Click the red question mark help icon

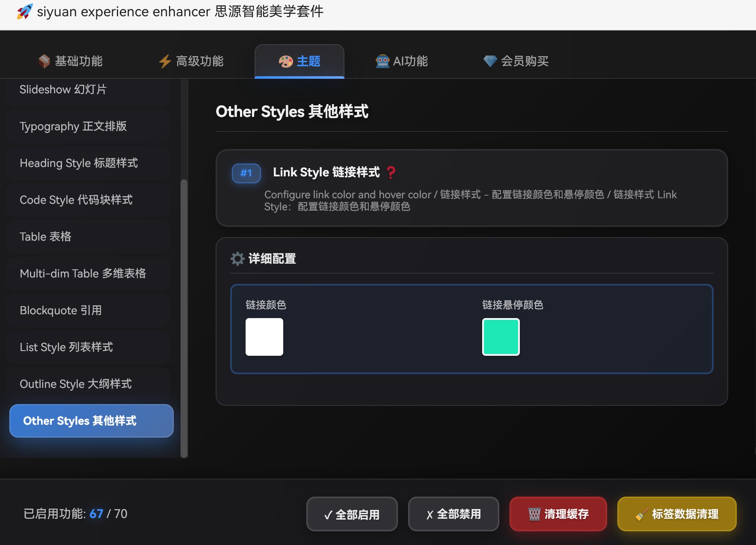pyautogui.click(x=391, y=173)
